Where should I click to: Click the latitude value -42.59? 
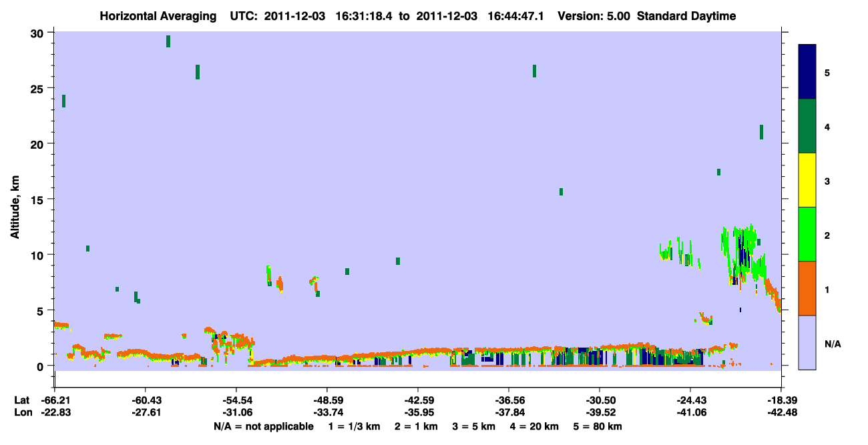pyautogui.click(x=418, y=400)
